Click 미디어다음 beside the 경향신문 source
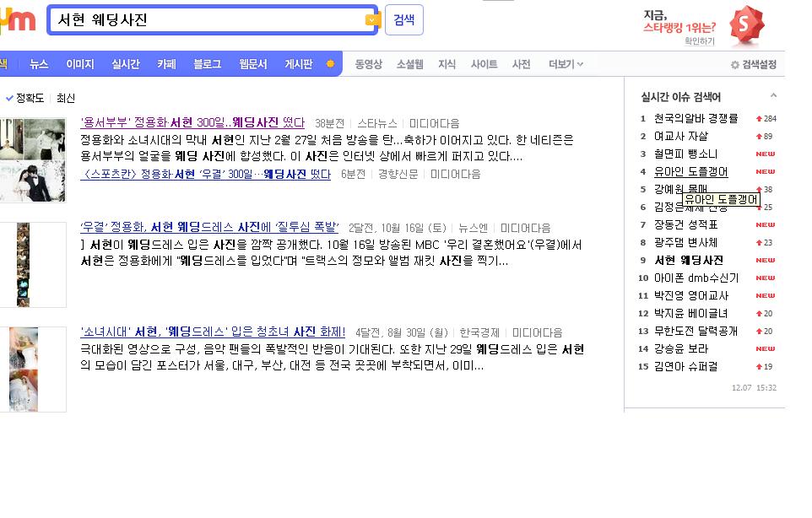Viewport: 812px width, 518px height. tap(455, 175)
